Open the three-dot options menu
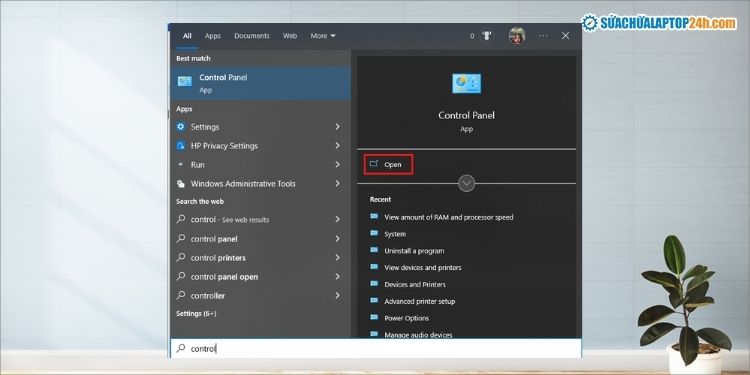The height and width of the screenshot is (375, 750). click(x=543, y=36)
